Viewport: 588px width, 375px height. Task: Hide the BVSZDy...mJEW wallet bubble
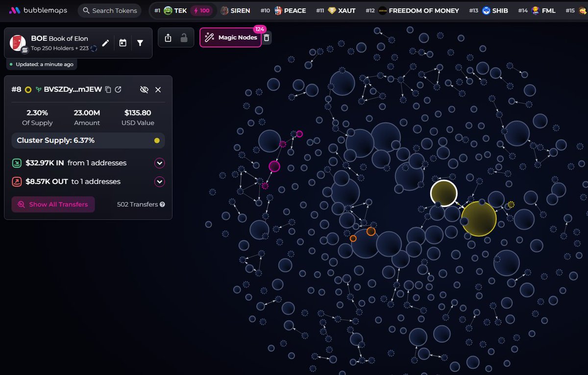tap(144, 90)
